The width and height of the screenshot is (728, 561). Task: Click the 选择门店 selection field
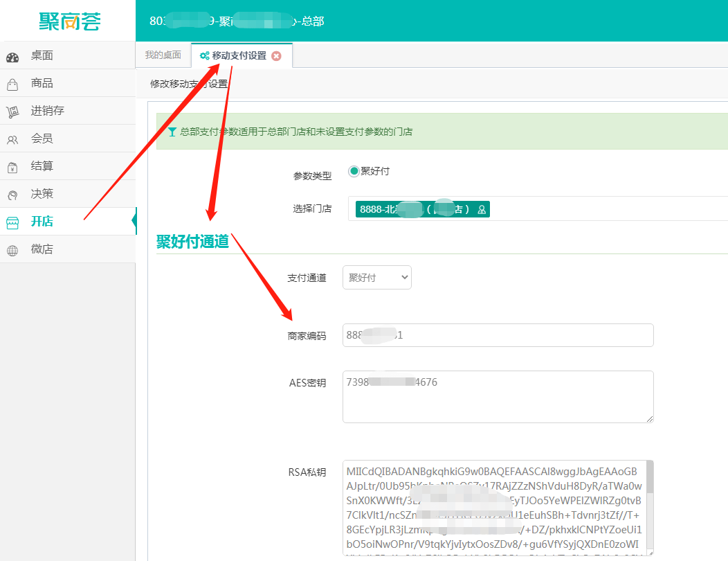(x=538, y=208)
